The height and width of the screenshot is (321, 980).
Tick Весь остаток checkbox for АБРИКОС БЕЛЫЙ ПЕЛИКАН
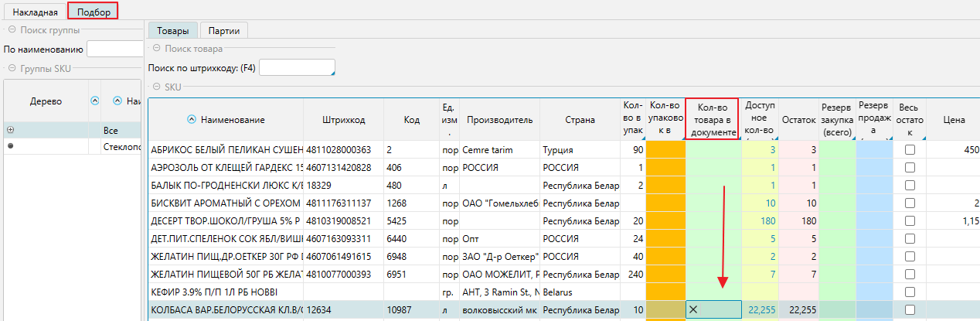coord(910,149)
